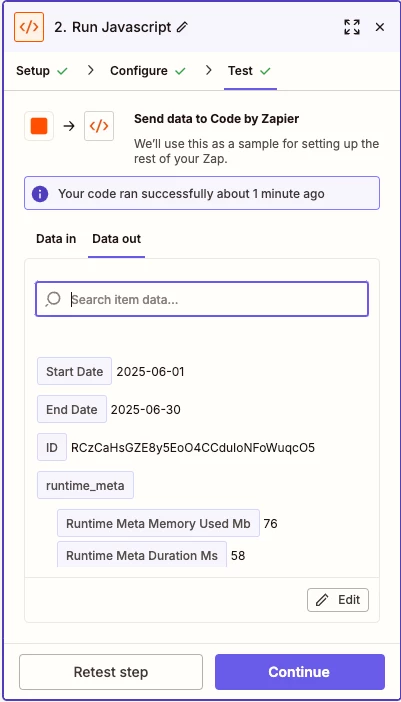This screenshot has height=702, width=401.
Task: Open the Configure tab
Action: click(148, 71)
